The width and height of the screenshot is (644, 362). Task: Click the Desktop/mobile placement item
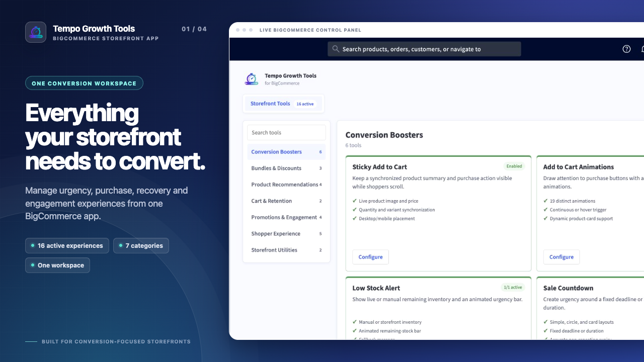pos(383,219)
